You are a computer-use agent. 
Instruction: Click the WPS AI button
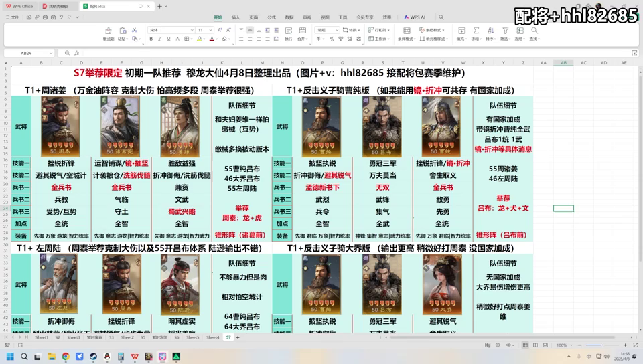tap(415, 17)
